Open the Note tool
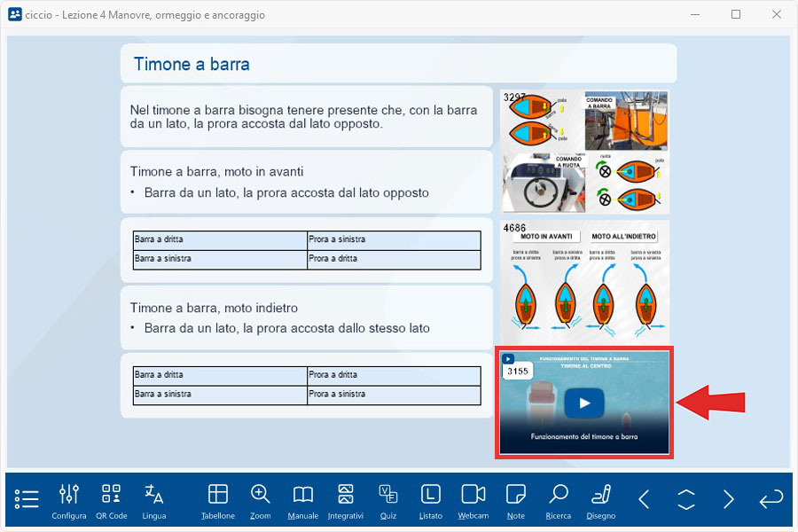Image resolution: width=798 pixels, height=532 pixels. pos(516,500)
